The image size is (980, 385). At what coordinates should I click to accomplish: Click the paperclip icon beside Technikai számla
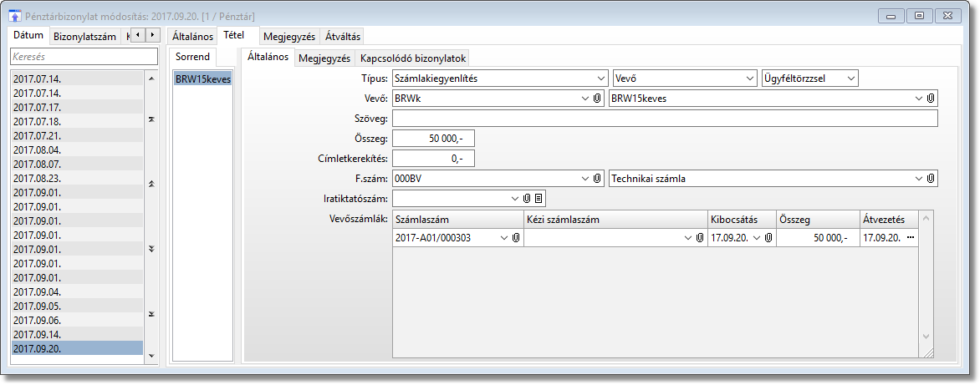(931, 179)
